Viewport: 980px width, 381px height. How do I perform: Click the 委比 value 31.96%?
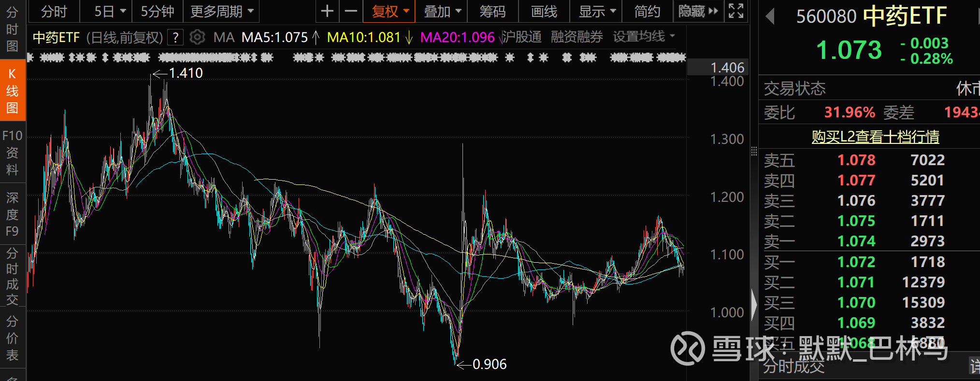850,113
